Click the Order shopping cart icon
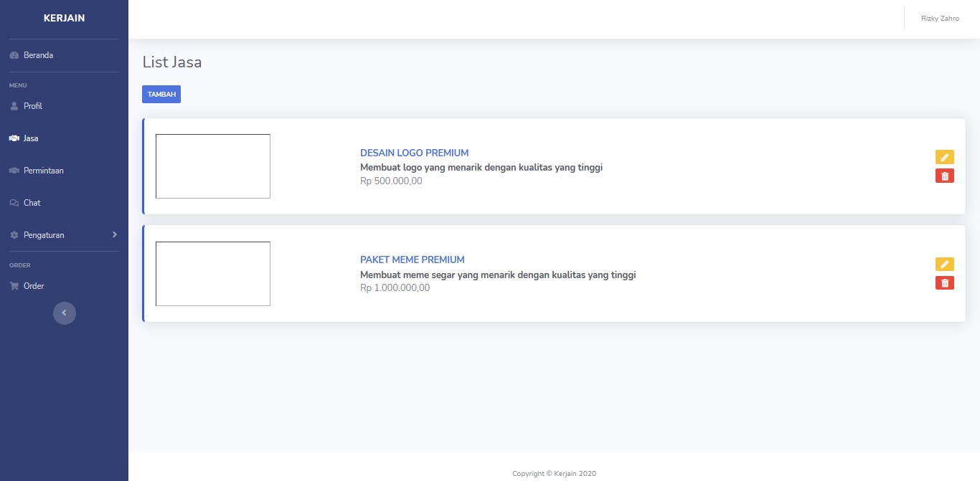980x481 pixels. [x=14, y=286]
